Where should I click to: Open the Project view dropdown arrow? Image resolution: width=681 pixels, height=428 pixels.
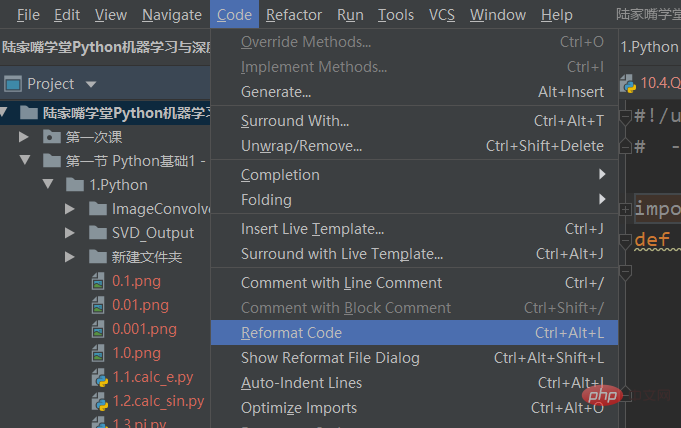pyautogui.click(x=91, y=84)
